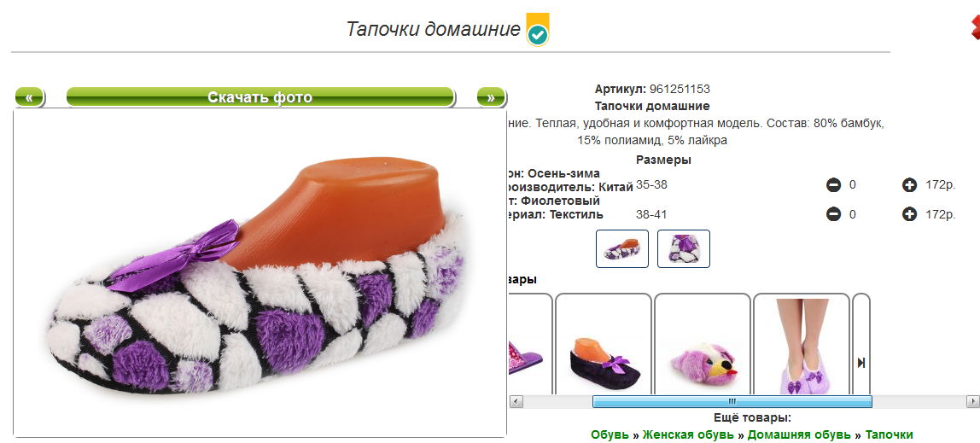Decrease quantity for size 35-38
The image size is (980, 443).
(x=833, y=185)
